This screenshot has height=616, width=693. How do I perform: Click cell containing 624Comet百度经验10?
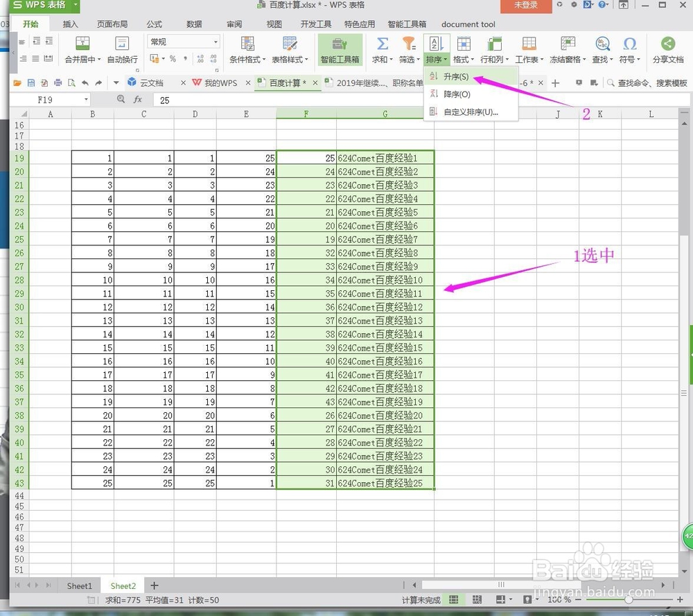385,280
